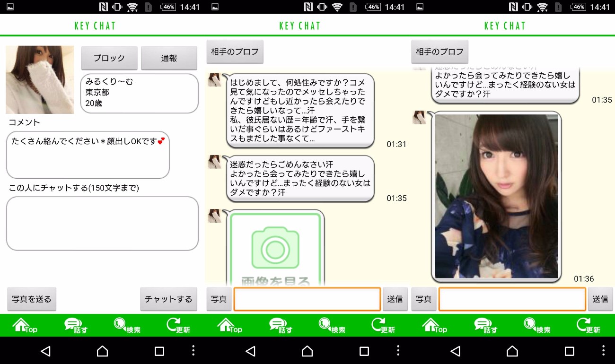Tap 送信 send button on middle chat screen
The image size is (615, 364).
click(x=395, y=299)
